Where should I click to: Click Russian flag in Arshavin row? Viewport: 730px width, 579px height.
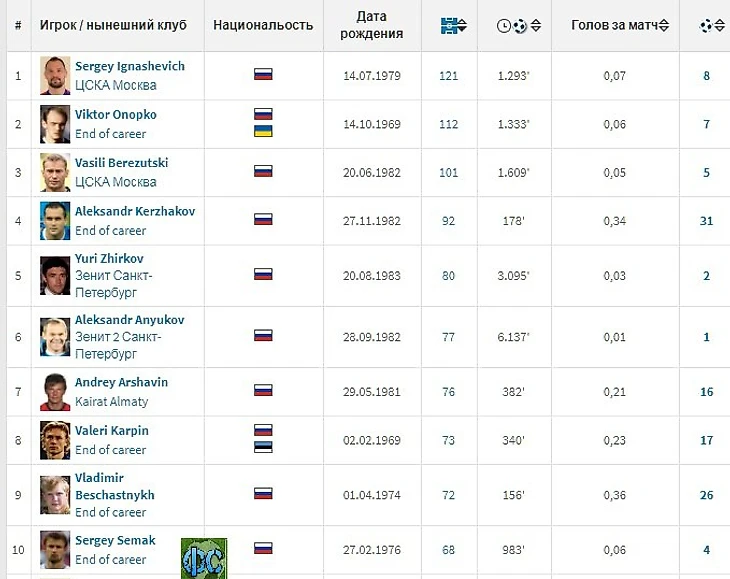(x=263, y=390)
